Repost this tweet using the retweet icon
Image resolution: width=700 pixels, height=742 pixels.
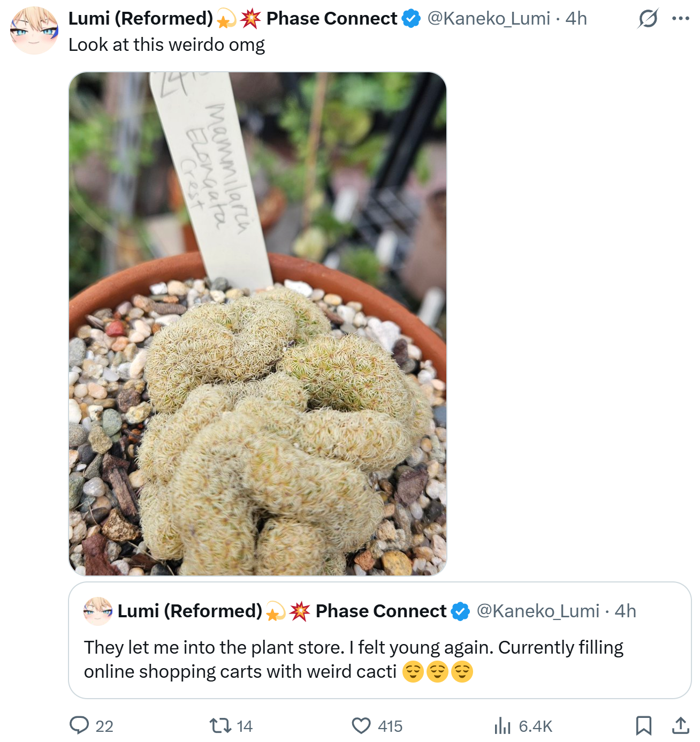click(x=219, y=725)
